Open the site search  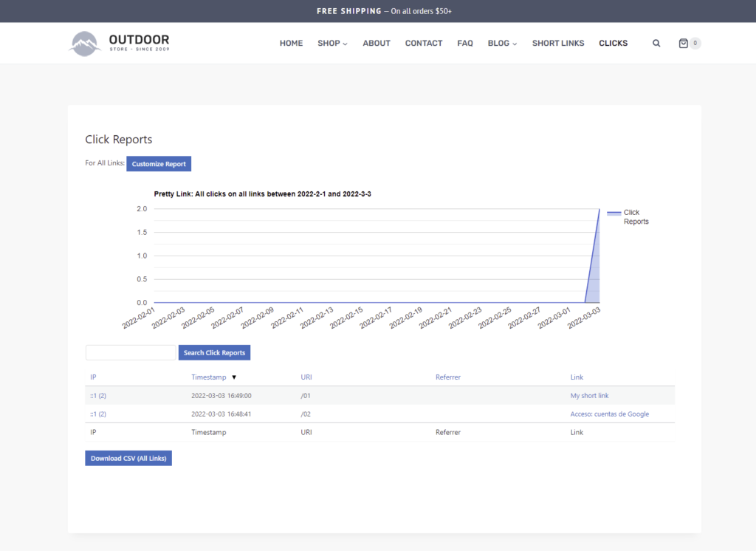click(x=656, y=43)
